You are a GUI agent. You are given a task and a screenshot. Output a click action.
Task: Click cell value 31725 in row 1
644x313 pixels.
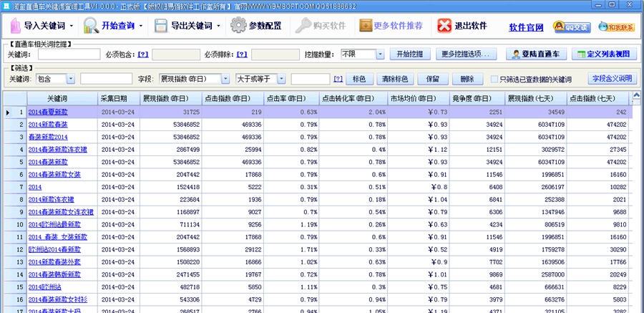point(192,112)
